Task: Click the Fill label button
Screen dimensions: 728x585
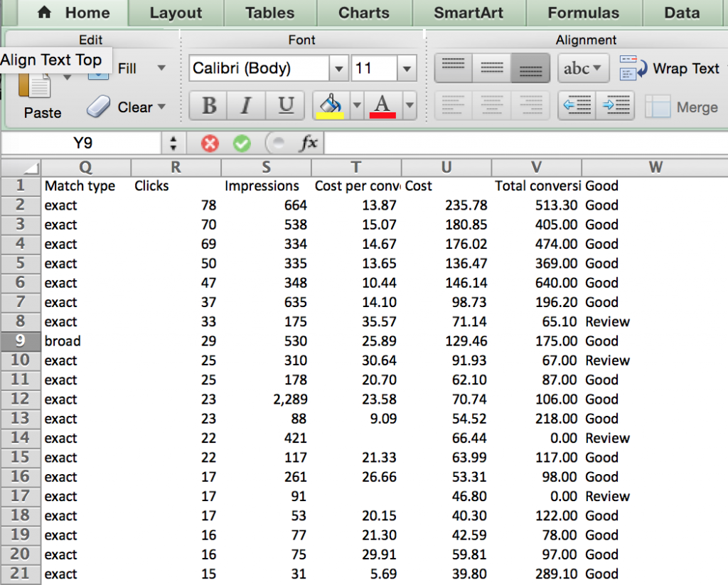Action: tap(127, 69)
